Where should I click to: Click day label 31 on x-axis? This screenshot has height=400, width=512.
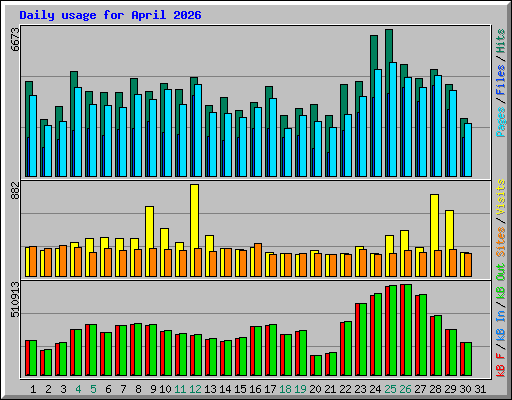pos(480,389)
